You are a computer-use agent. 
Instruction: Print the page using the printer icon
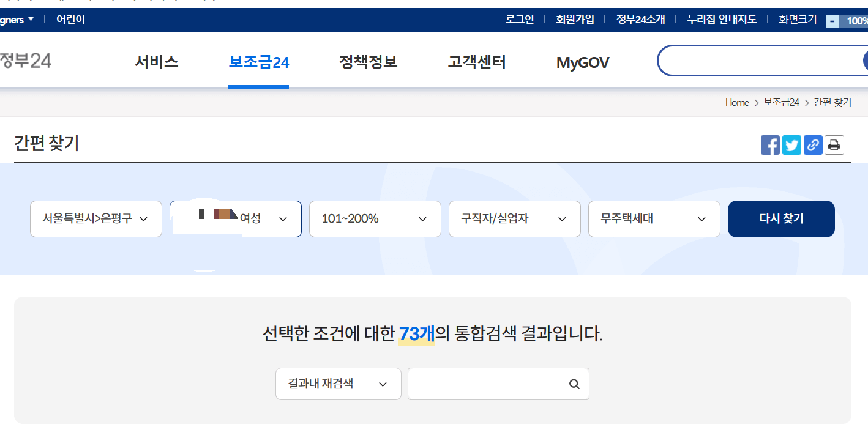point(834,144)
